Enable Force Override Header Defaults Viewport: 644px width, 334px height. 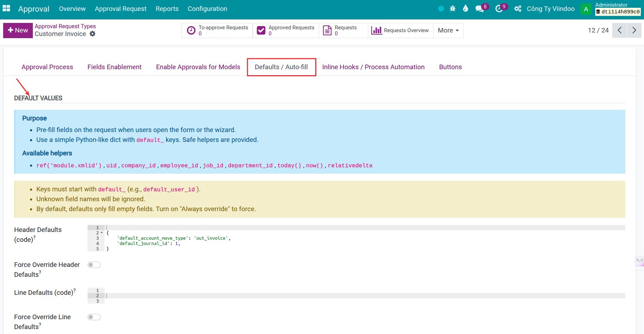click(x=94, y=264)
